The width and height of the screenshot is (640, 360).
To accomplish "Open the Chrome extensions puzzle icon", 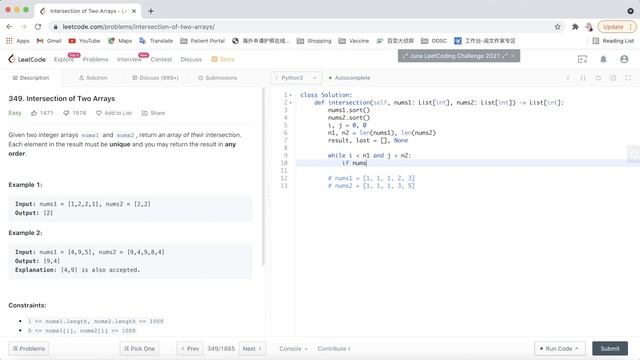I will click(575, 27).
